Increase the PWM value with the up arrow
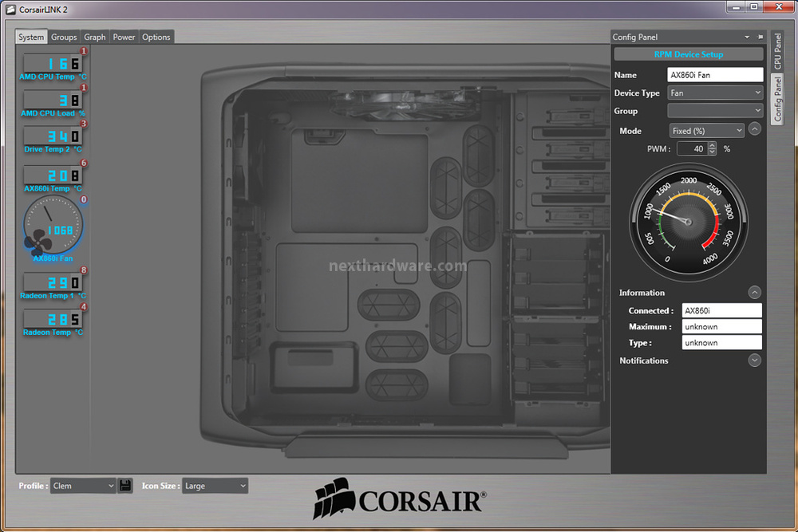Image resolution: width=798 pixels, height=532 pixels. click(712, 145)
